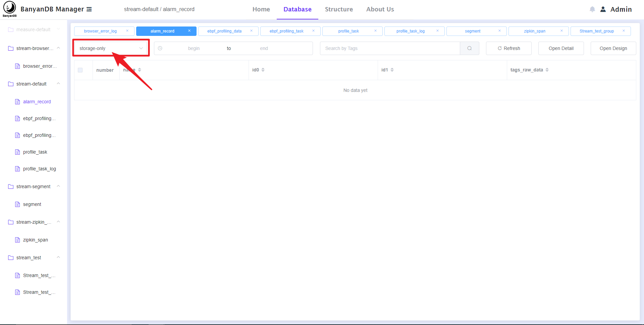Collapse the measure-default group chevron
Viewport: 644px width, 325px height.
(58, 29)
